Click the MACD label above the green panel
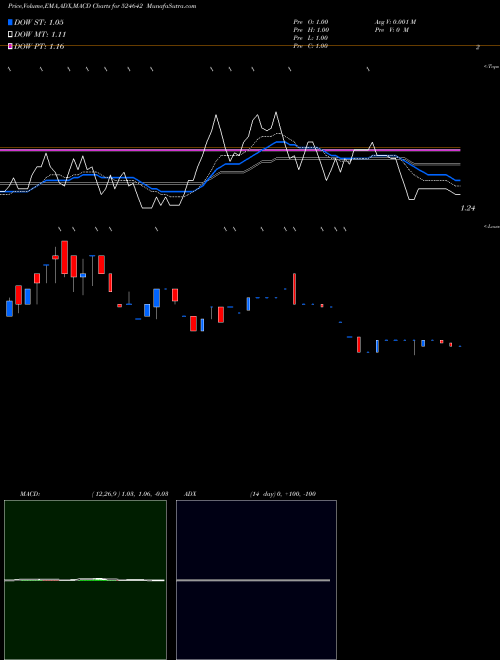Viewport: 500px width, 660px height. (x=30, y=494)
